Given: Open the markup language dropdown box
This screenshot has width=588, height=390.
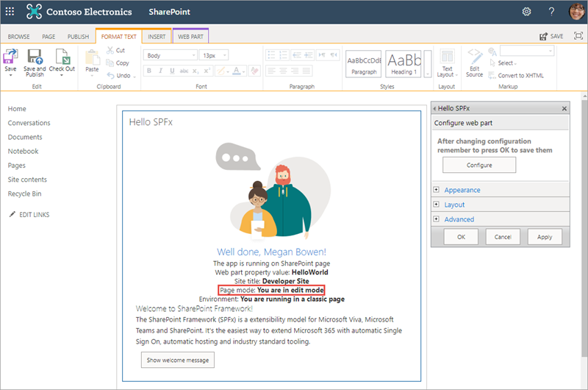Looking at the screenshot, I should (527, 50).
